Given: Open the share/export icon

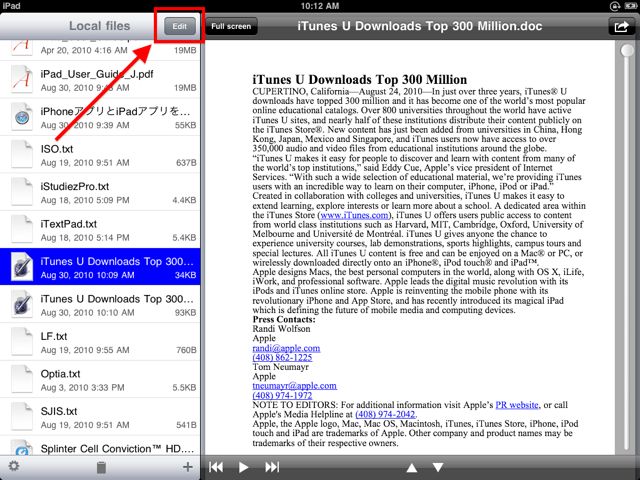Looking at the screenshot, I should [x=621, y=27].
